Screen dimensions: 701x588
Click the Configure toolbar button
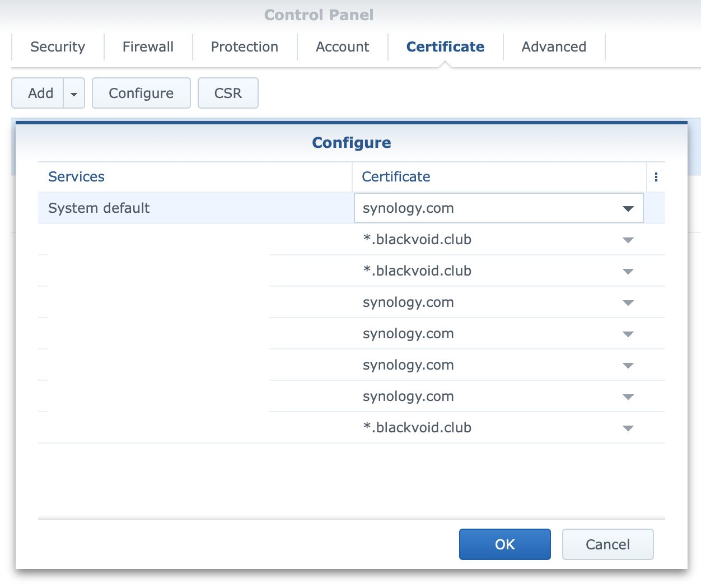click(x=141, y=93)
